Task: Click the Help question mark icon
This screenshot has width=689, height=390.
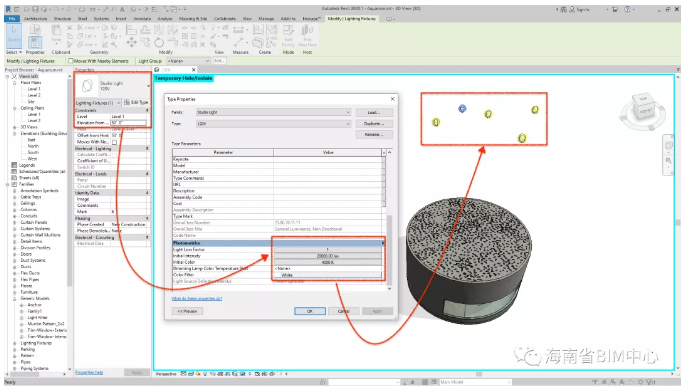Action: coord(627,9)
